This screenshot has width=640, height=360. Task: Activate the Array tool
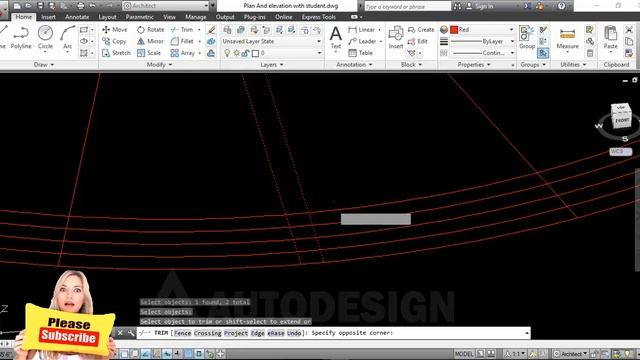(182, 53)
